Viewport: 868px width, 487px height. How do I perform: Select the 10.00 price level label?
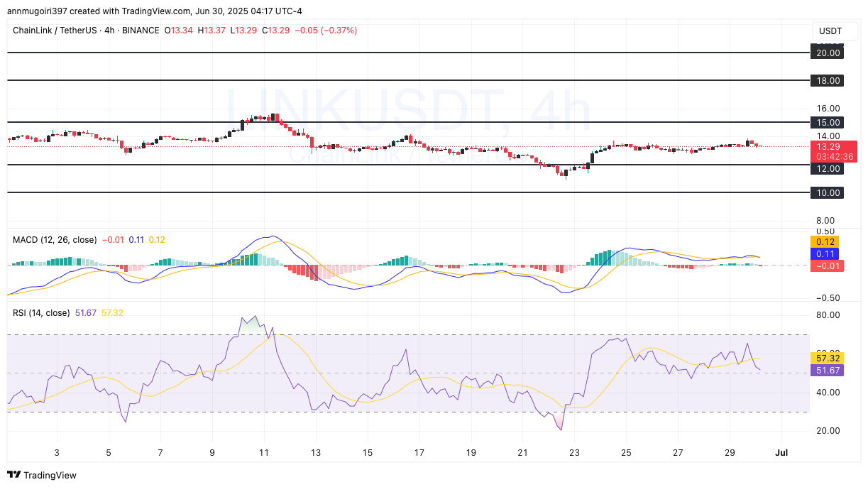pos(828,192)
